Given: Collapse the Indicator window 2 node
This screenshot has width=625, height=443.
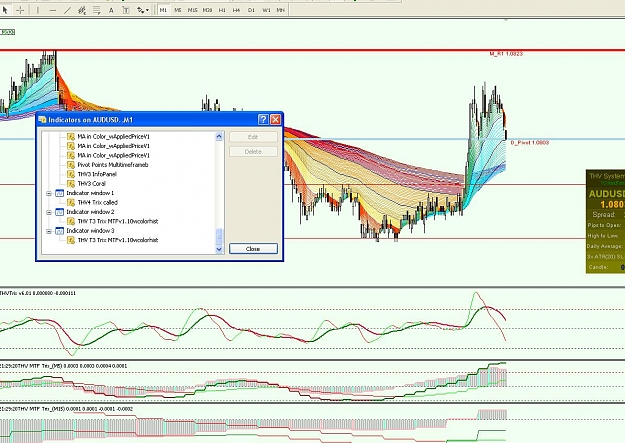Looking at the screenshot, I should click(49, 212).
